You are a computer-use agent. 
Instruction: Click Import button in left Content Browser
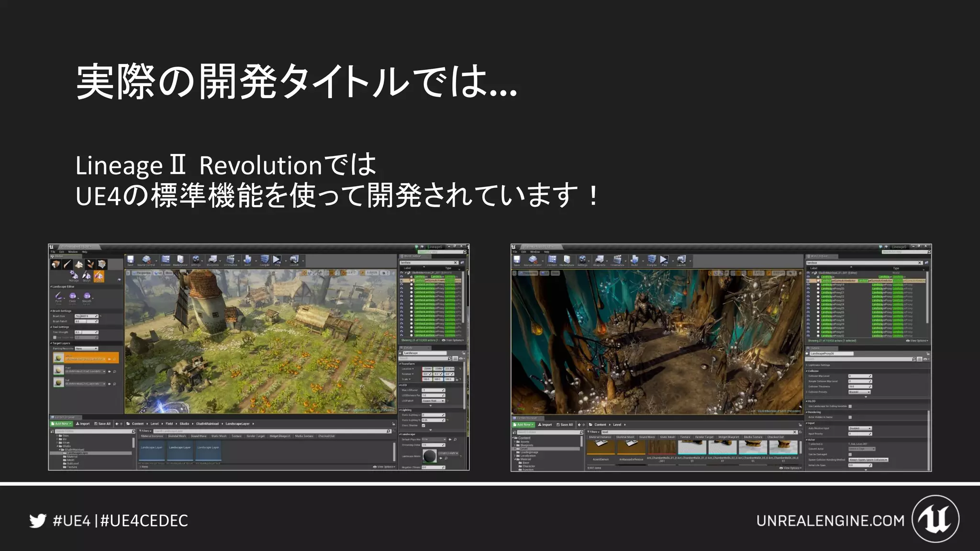83,424
